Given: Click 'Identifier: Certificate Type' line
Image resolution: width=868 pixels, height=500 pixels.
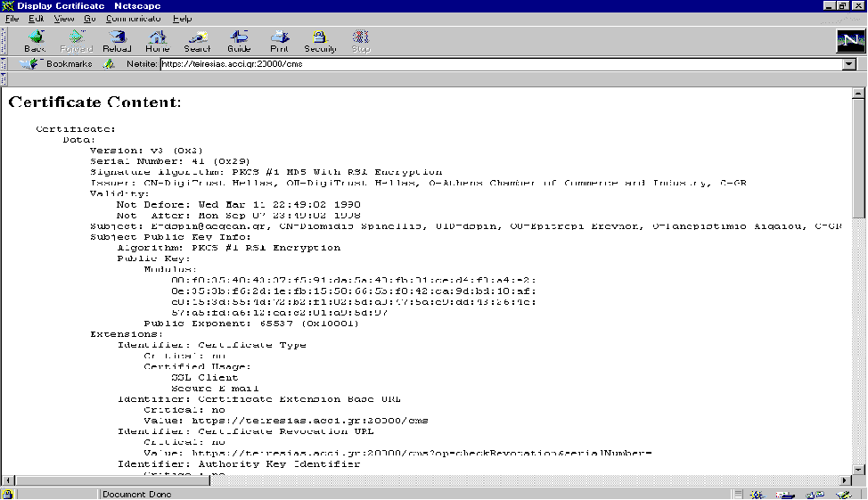Looking at the screenshot, I should point(211,345).
